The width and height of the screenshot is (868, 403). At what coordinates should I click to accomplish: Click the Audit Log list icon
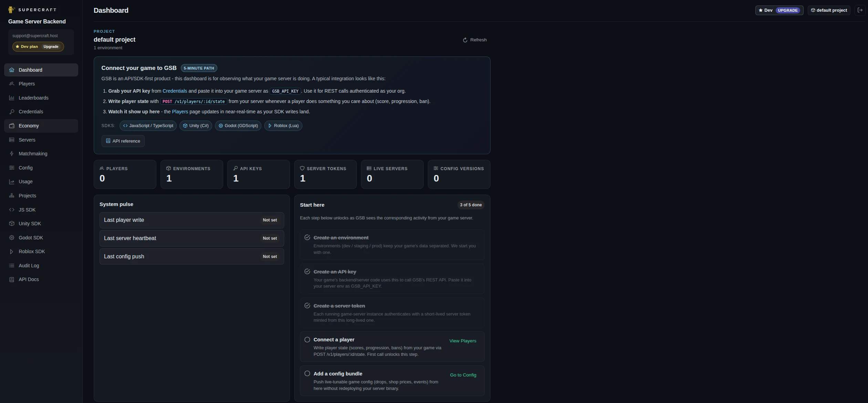click(12, 266)
